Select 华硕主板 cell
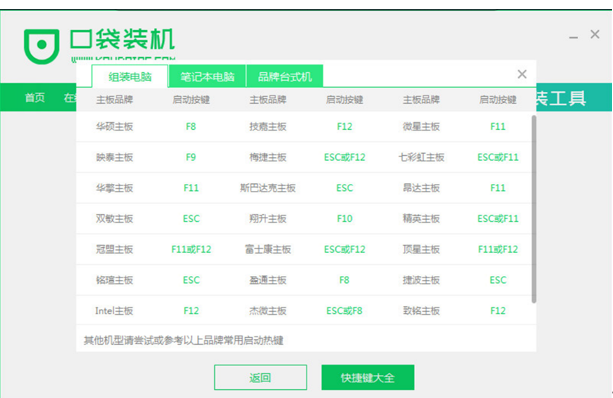613x398 pixels. pyautogui.click(x=115, y=127)
